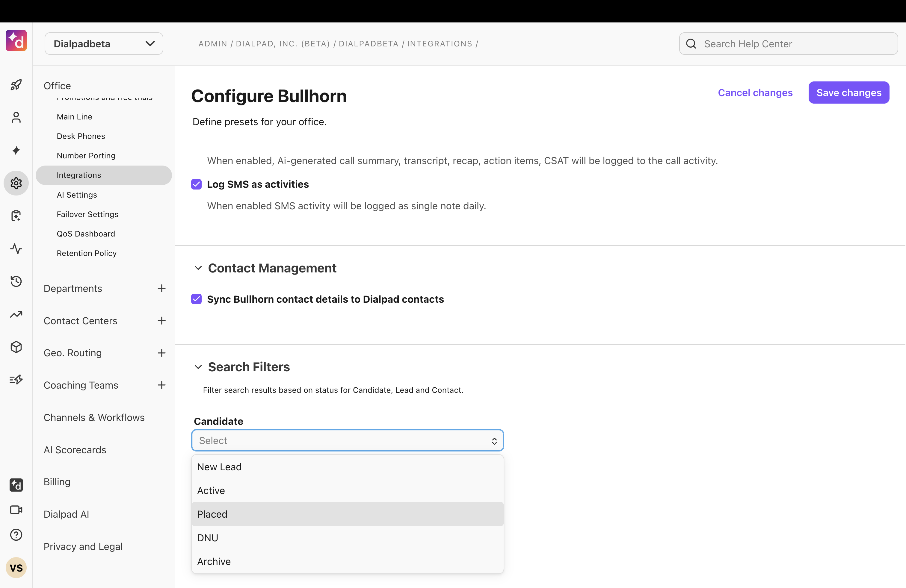The image size is (906, 588).
Task: Click the AI sparkle sidebar icon
Action: coord(16,150)
